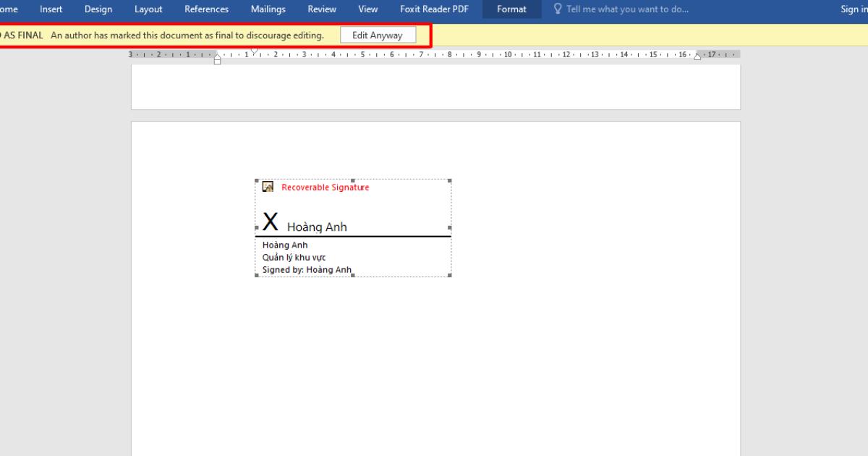The image size is (868, 456).
Task: Click the signature image icon beside Recoverable Signature
Action: tap(268, 187)
